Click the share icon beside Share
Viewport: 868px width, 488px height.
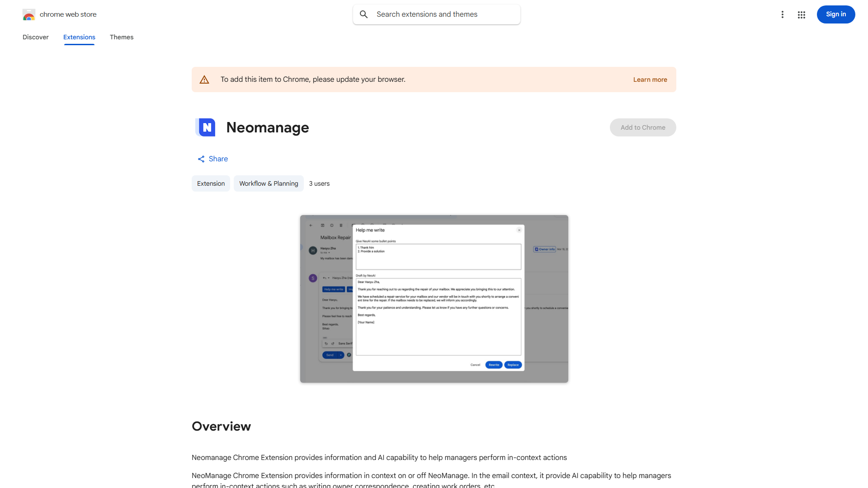tap(201, 159)
